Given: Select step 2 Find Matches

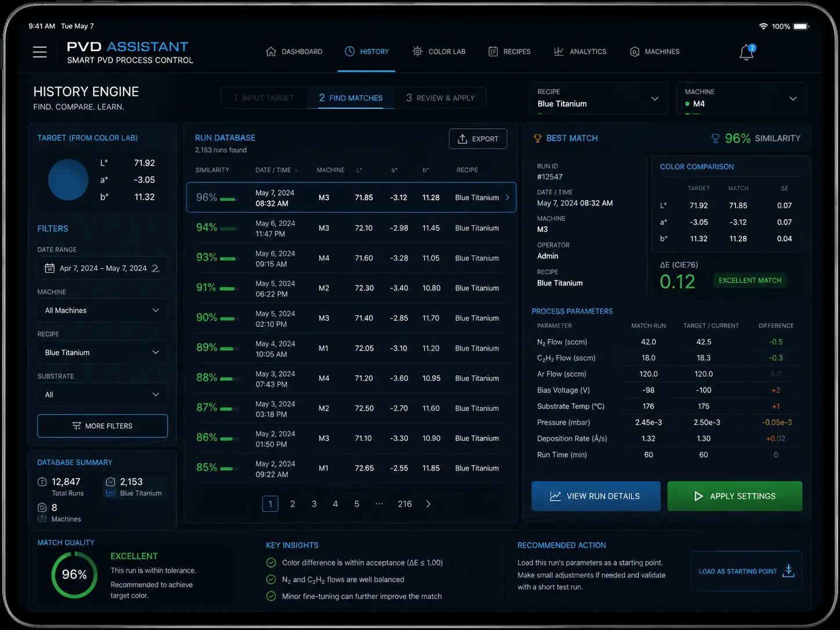Looking at the screenshot, I should [351, 98].
